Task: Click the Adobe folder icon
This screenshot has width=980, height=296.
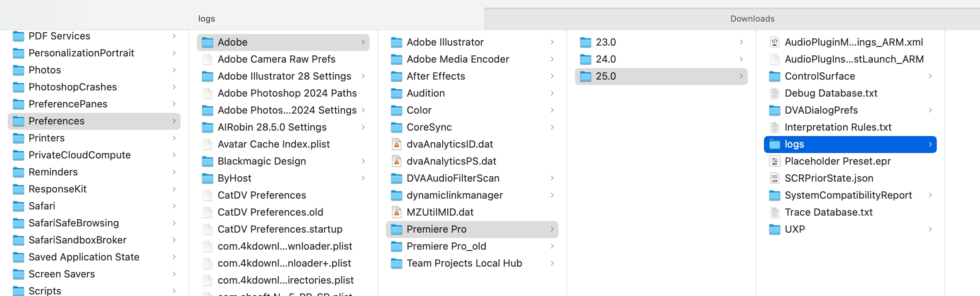Action: (208, 42)
